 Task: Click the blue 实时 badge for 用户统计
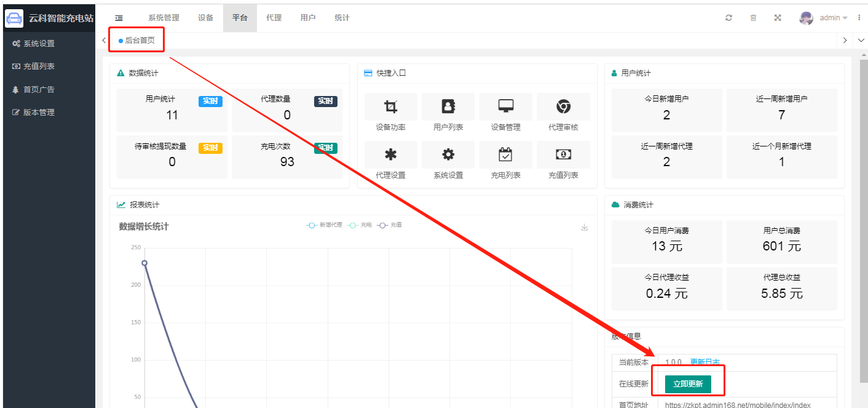pos(210,101)
